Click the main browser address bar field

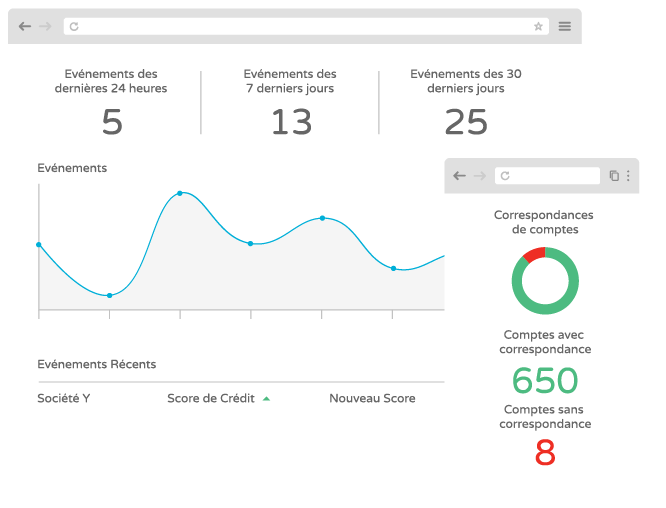(306, 26)
